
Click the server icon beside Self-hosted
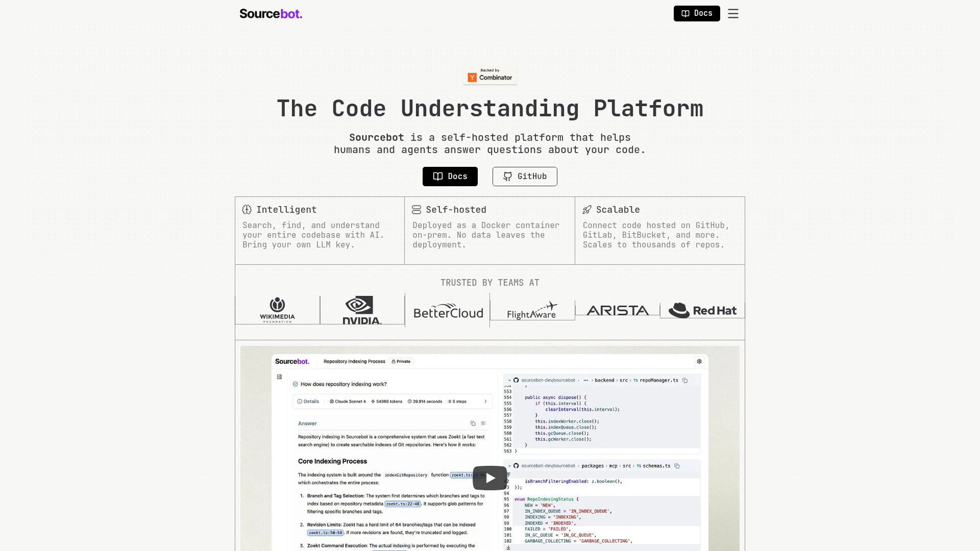pos(416,210)
